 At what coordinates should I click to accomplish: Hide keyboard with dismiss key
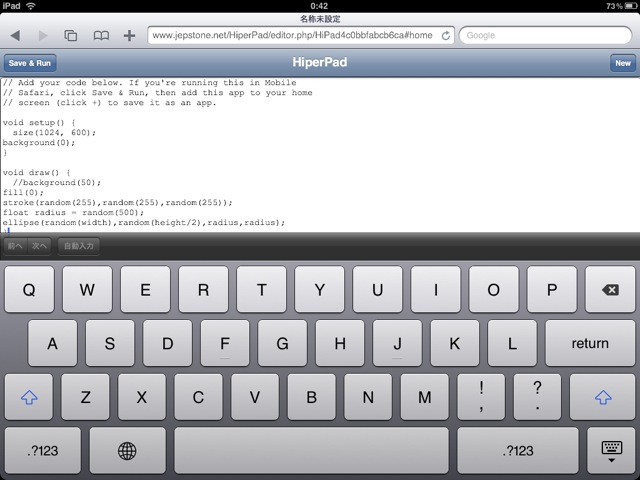click(611, 451)
